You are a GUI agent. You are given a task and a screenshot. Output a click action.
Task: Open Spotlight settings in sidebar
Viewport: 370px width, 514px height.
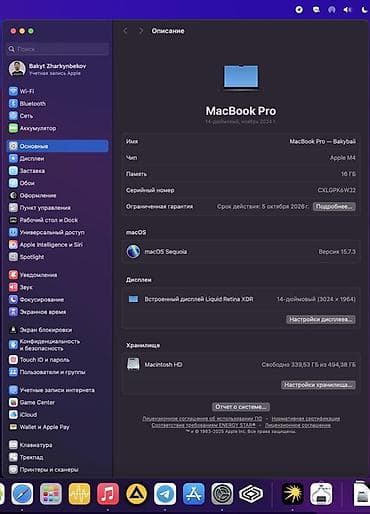pos(57,257)
